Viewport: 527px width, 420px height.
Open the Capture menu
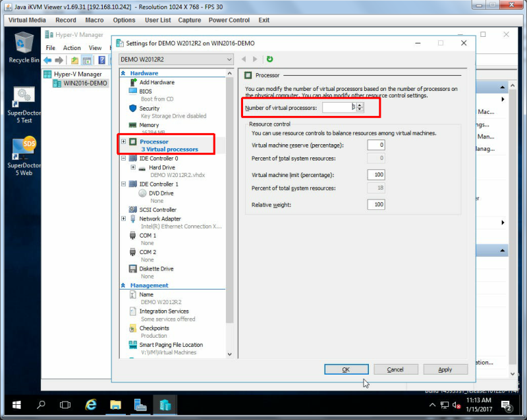click(x=190, y=20)
